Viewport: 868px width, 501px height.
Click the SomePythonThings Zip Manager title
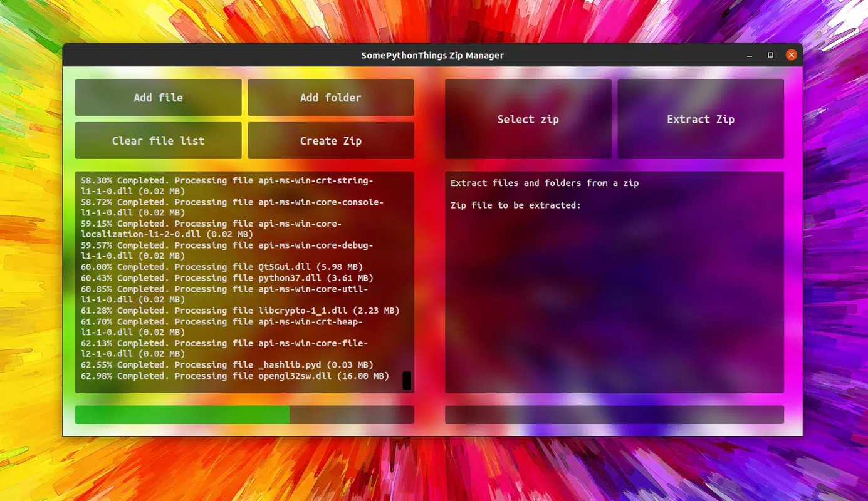tap(432, 55)
